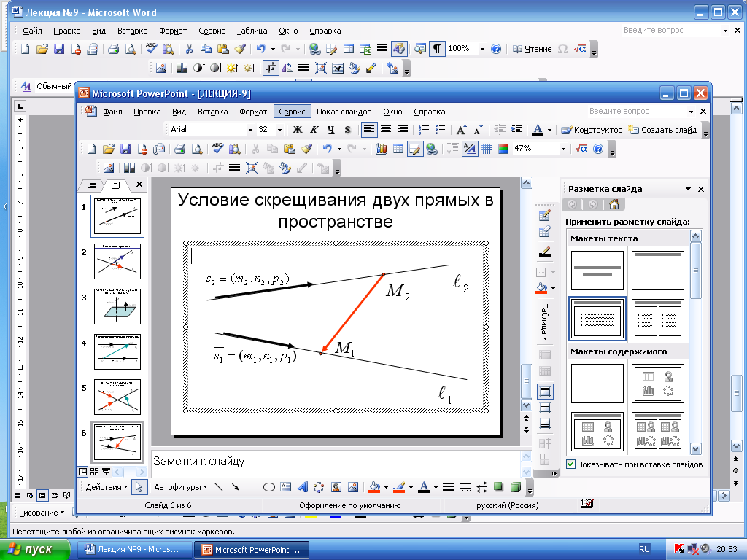Click the 'Конструктор' design button
The height and width of the screenshot is (560, 747).
[592, 130]
